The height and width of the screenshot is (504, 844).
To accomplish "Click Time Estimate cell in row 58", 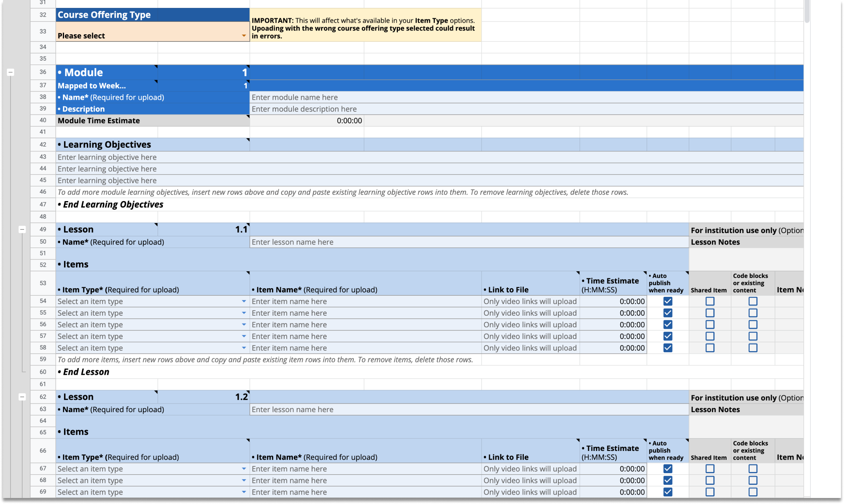I will pos(613,348).
